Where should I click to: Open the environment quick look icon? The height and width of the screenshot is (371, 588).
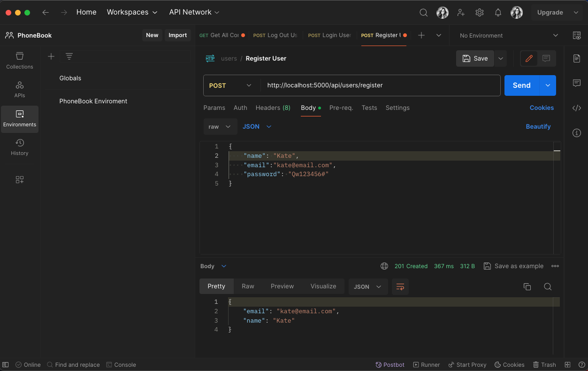coord(577,35)
